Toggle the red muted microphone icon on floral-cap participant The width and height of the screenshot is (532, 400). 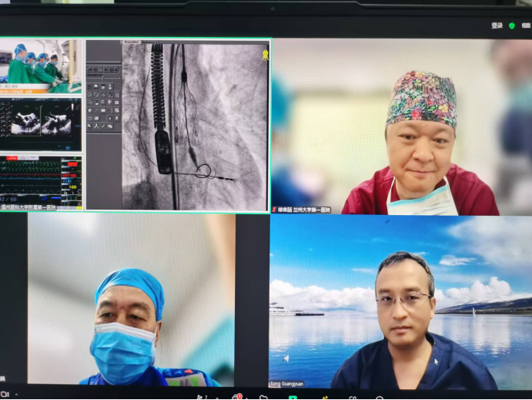(x=275, y=210)
